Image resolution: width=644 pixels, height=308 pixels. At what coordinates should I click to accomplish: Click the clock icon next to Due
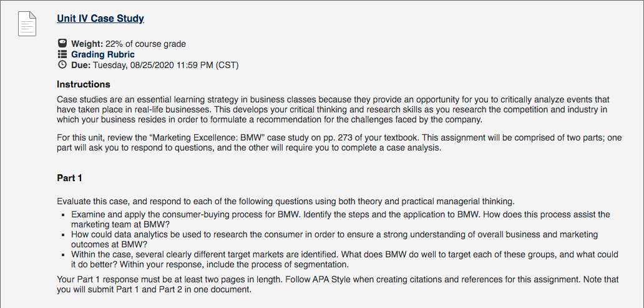point(62,64)
